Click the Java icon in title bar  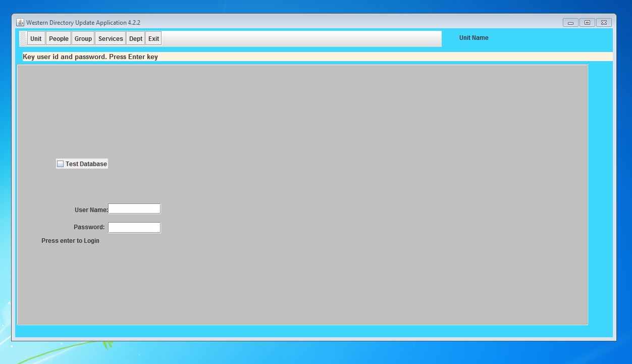(20, 23)
